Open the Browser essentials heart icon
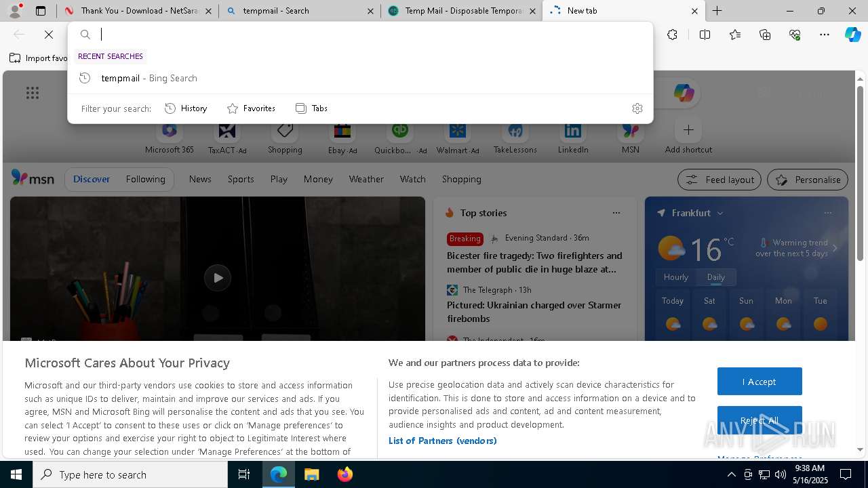The image size is (868, 488). (x=795, y=35)
